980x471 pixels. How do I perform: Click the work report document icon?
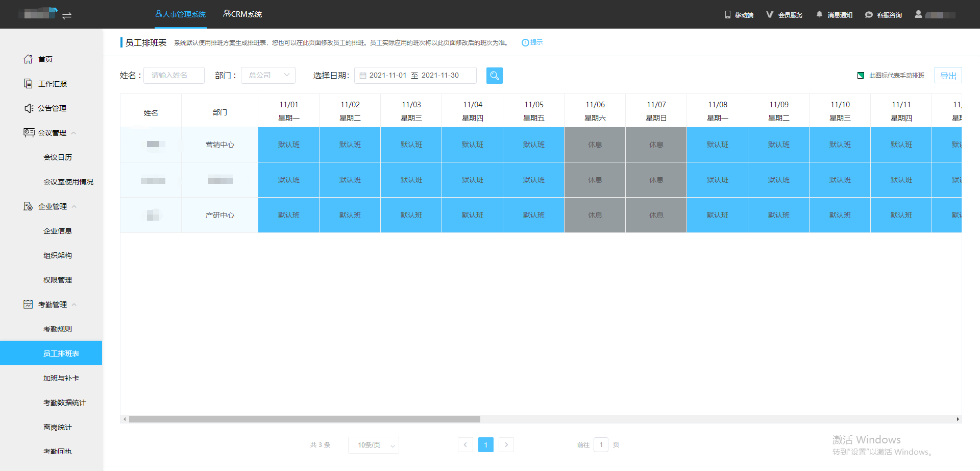click(x=28, y=83)
